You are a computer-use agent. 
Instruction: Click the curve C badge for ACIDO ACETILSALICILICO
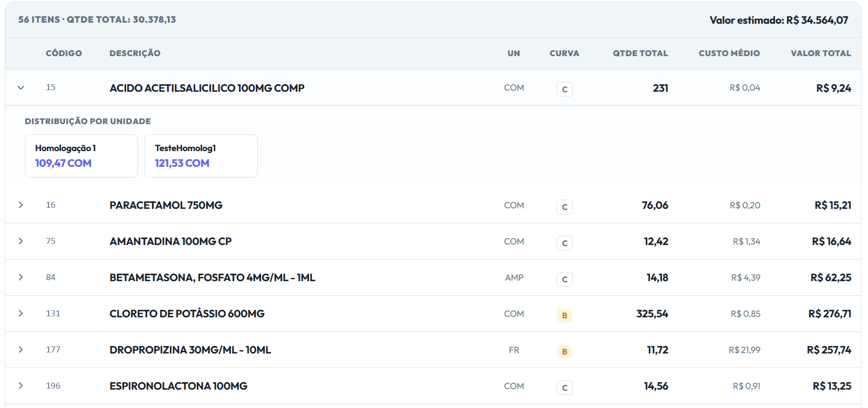point(564,89)
